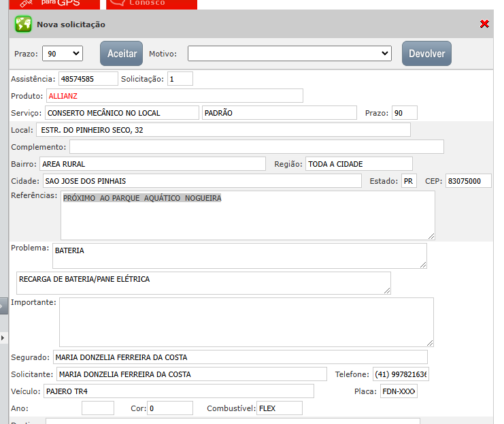Click the Importante textarea resize handle
504x424 pixels.
coord(430,343)
